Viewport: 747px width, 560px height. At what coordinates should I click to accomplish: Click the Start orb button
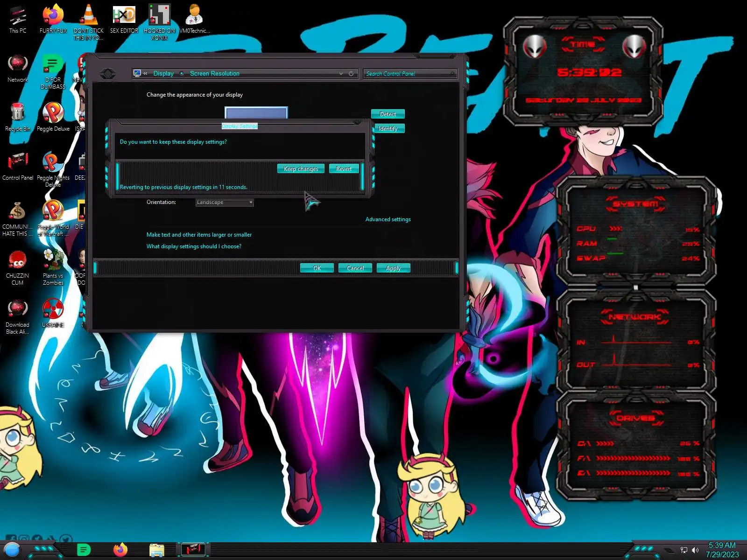point(12,550)
